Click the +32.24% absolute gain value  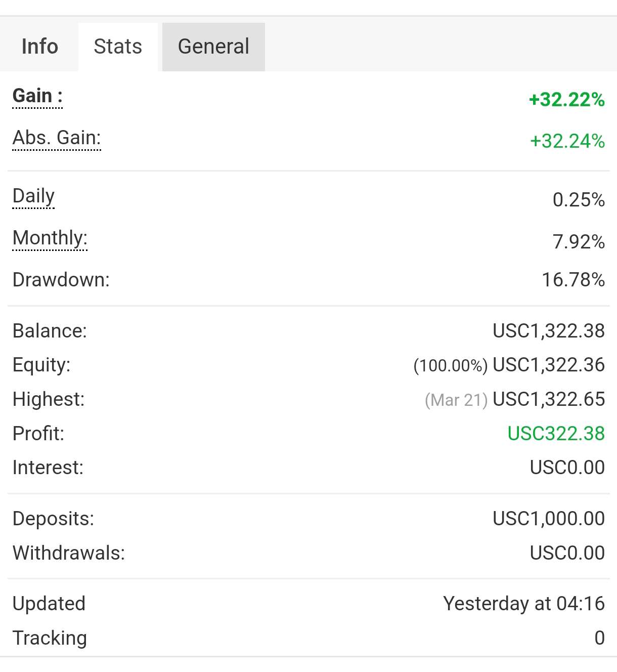567,141
